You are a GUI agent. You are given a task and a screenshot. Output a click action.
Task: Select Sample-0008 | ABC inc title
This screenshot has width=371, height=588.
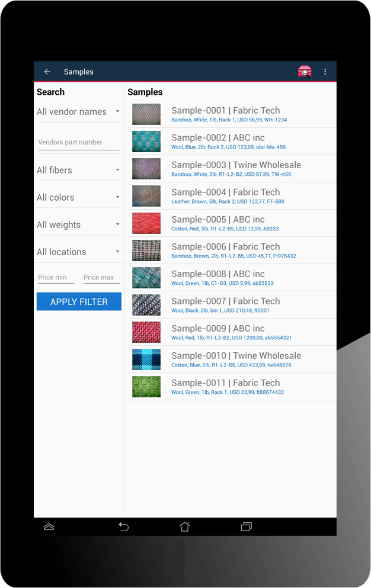point(218,274)
